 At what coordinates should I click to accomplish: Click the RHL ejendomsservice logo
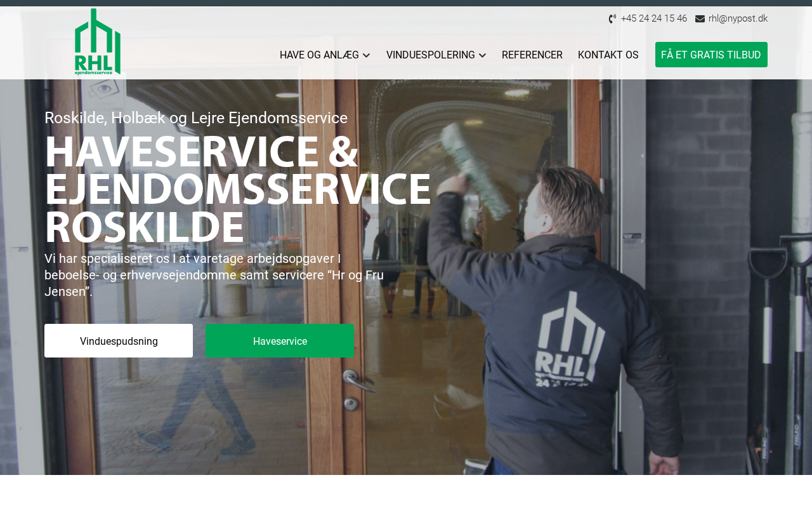click(98, 42)
